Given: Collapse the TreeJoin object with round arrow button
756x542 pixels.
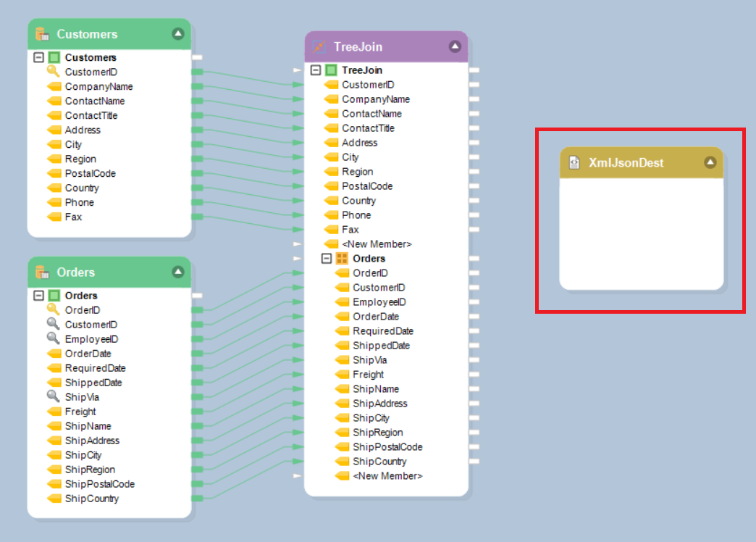Looking at the screenshot, I should point(455,46).
